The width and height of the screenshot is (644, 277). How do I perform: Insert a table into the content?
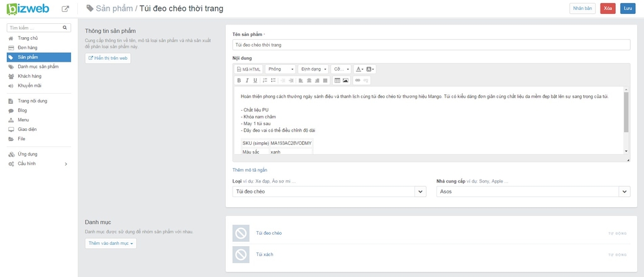tap(337, 81)
